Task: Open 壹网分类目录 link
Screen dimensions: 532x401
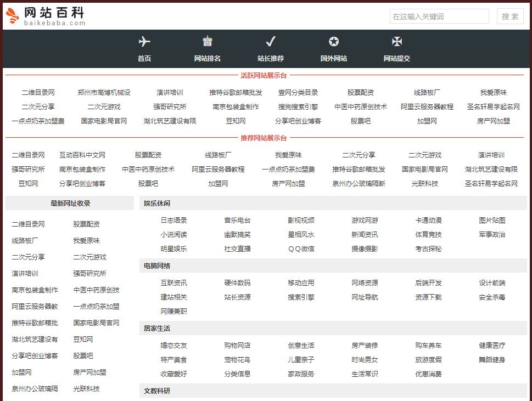Action: (298, 93)
